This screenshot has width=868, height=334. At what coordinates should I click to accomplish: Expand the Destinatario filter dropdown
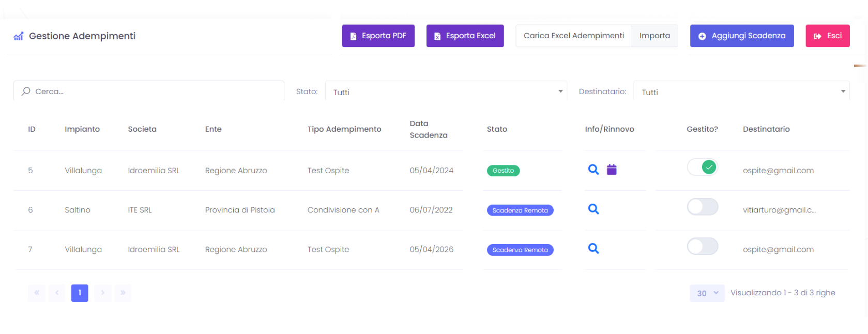[x=741, y=92]
